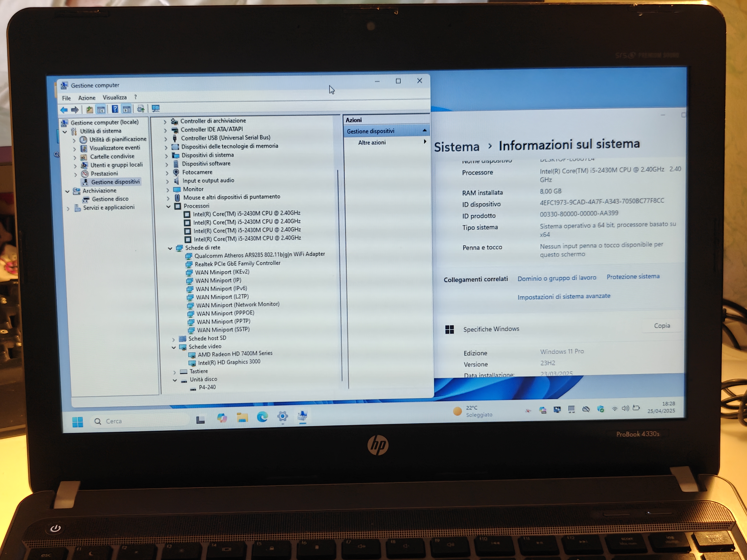747x560 pixels.
Task: Collapse the Unità disco node
Action: 175,380
